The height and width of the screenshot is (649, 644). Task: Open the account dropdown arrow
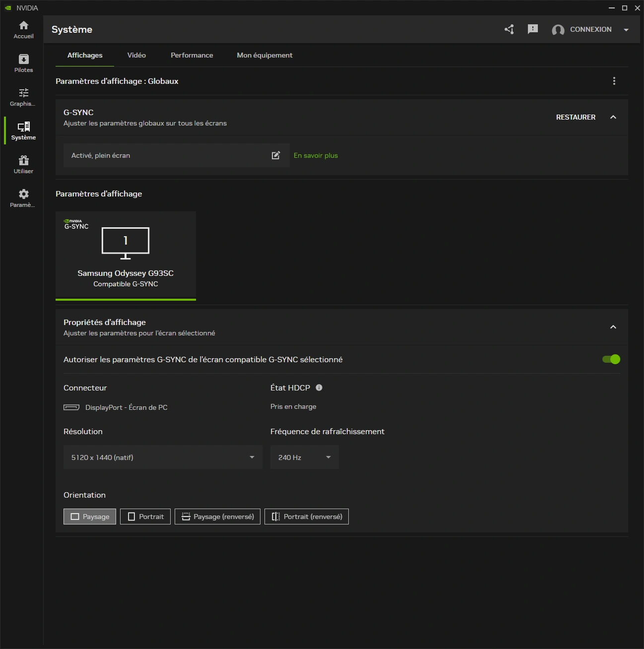point(626,30)
